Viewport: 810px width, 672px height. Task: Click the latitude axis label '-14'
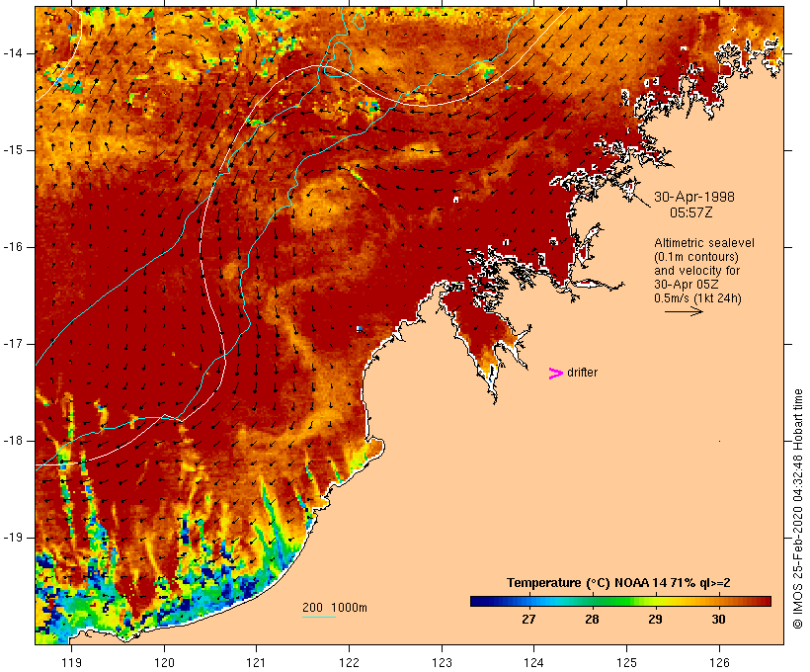13,53
